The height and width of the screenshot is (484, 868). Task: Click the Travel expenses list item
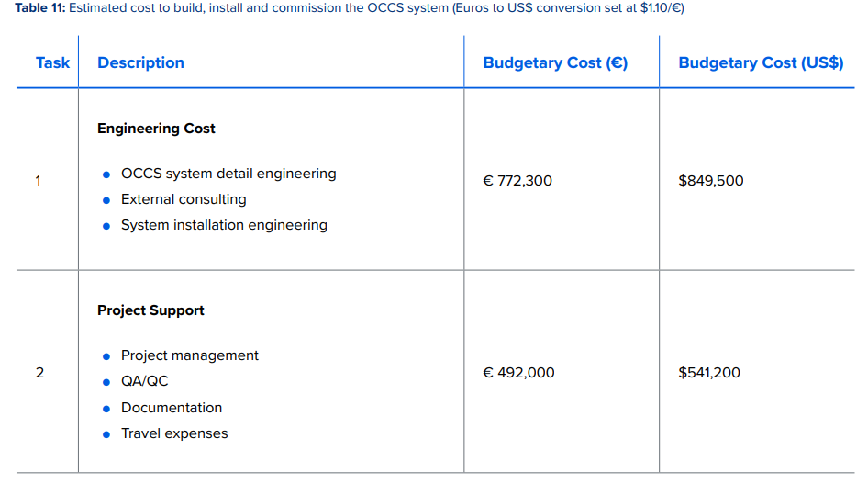[174, 433]
